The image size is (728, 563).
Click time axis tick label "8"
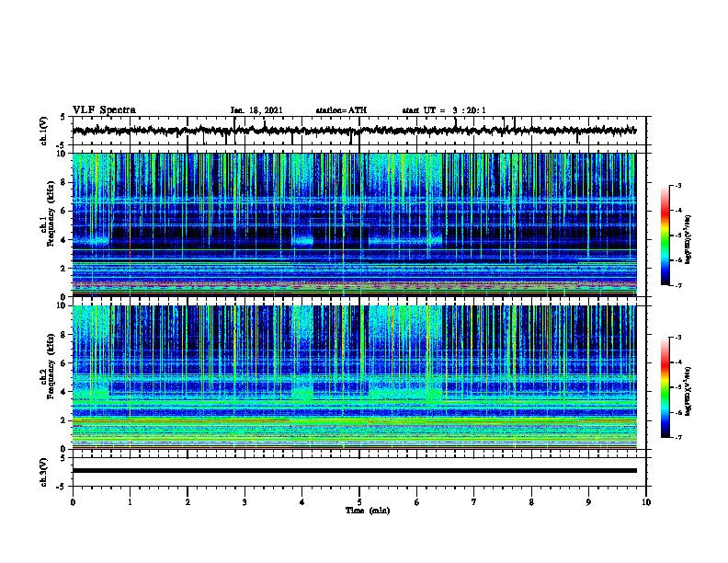pyautogui.click(x=531, y=502)
